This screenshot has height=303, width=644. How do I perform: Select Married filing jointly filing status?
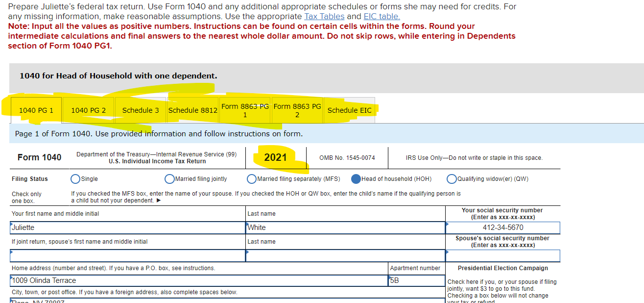pos(169,179)
